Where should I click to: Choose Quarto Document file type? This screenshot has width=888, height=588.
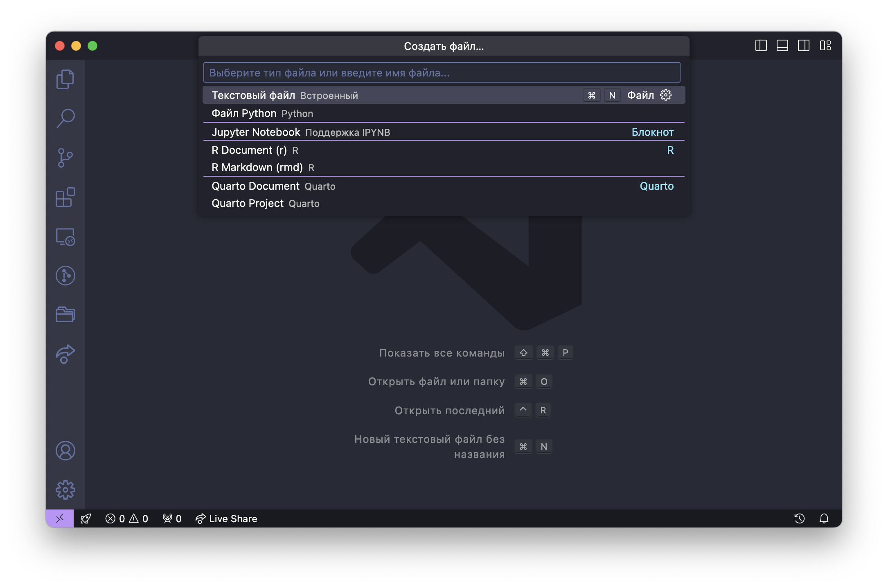(x=444, y=186)
